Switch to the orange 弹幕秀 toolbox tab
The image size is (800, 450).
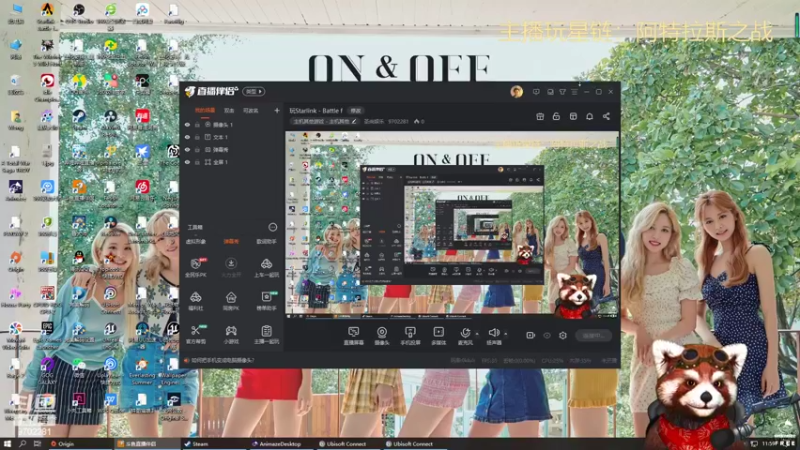pos(231,241)
